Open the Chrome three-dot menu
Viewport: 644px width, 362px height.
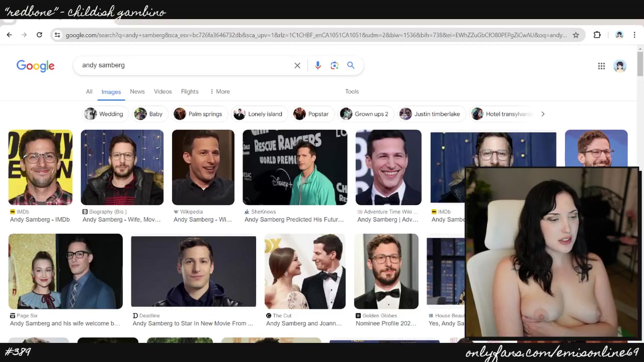click(634, 35)
